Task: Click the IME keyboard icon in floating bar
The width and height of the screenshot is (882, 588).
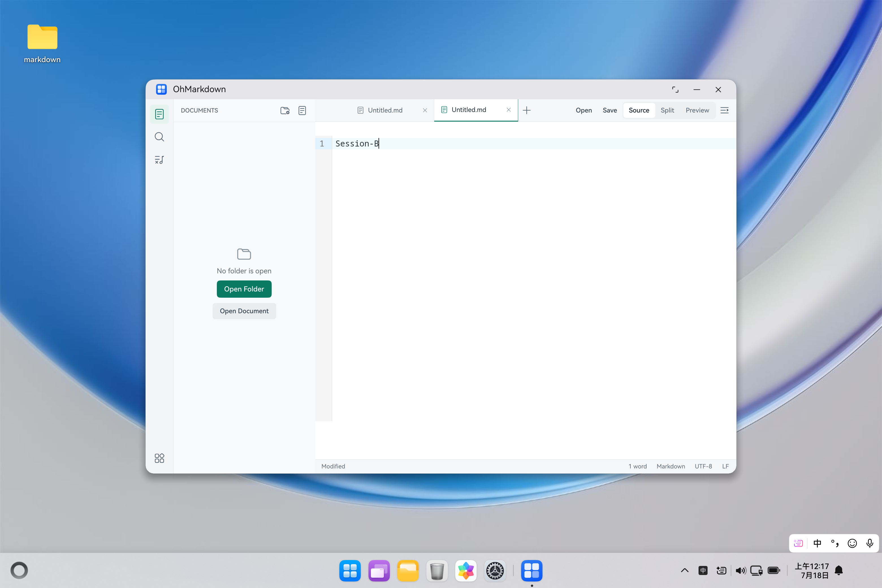Action: (798, 543)
